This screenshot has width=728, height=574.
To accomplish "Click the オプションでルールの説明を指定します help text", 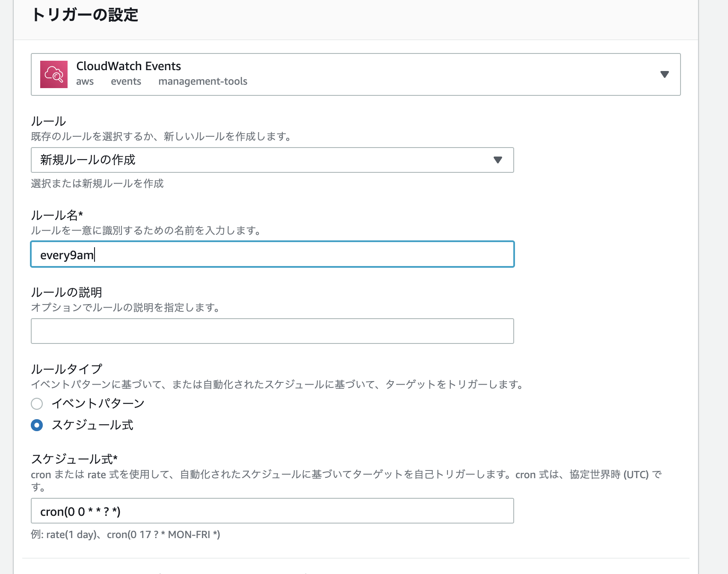I will 125,308.
